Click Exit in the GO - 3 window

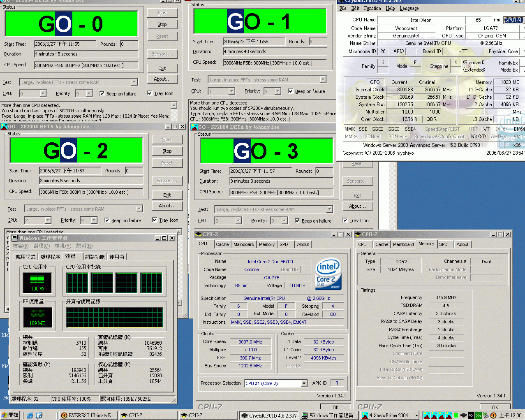357,195
